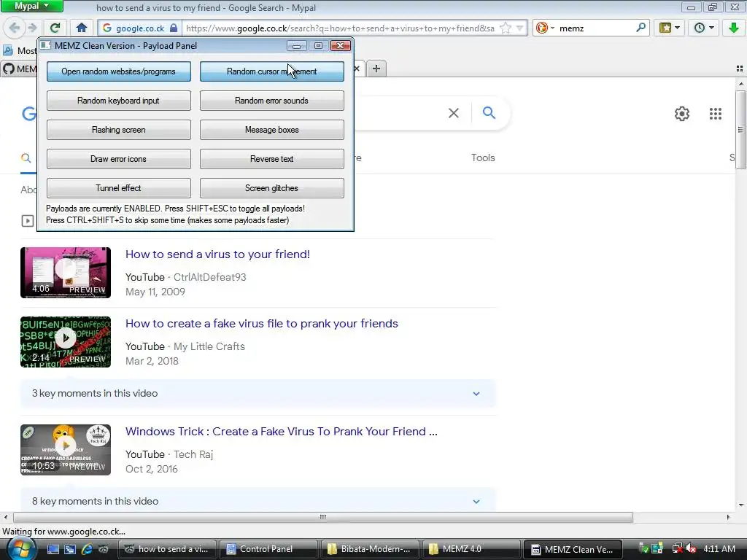Image resolution: width=747 pixels, height=560 pixels.
Task: Click the google.co.ck site identity padlock
Action: click(x=174, y=28)
